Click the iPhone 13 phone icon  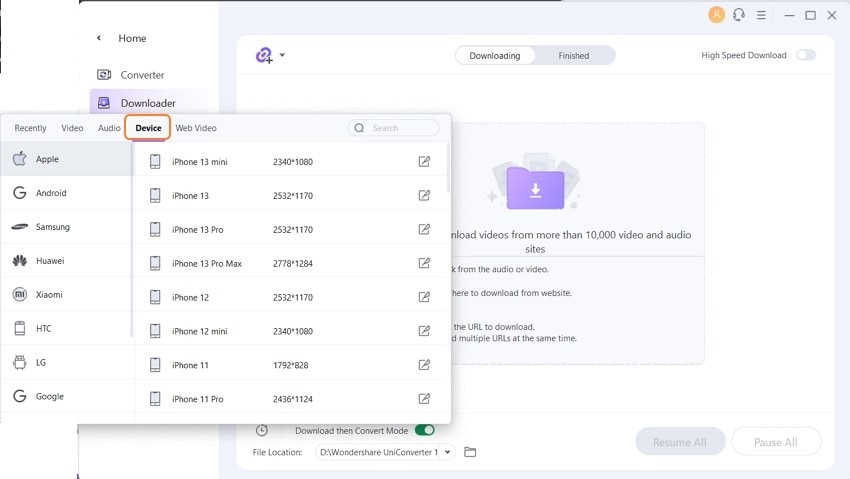point(155,195)
